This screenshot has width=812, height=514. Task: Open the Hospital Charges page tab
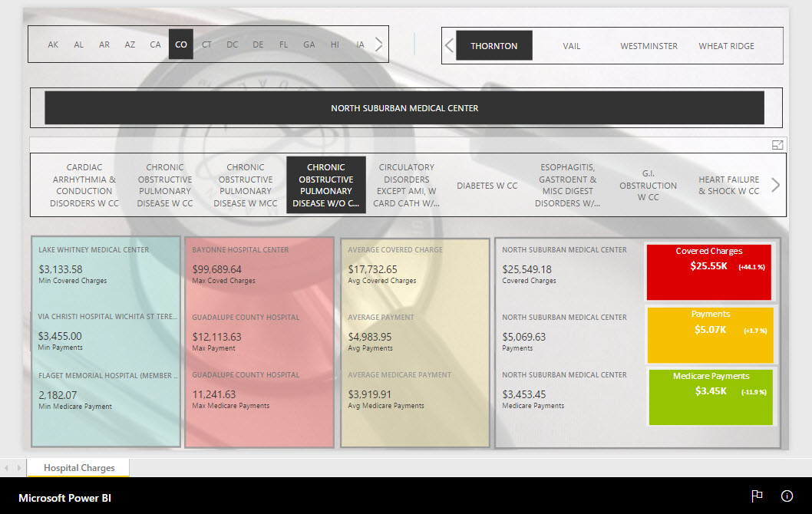point(79,467)
